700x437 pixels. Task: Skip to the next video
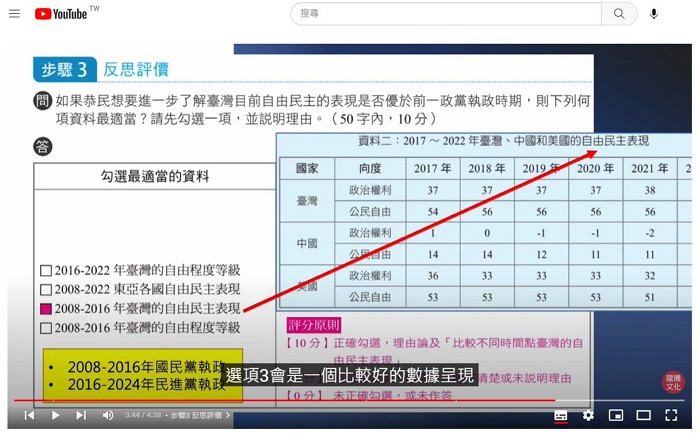pyautogui.click(x=81, y=415)
